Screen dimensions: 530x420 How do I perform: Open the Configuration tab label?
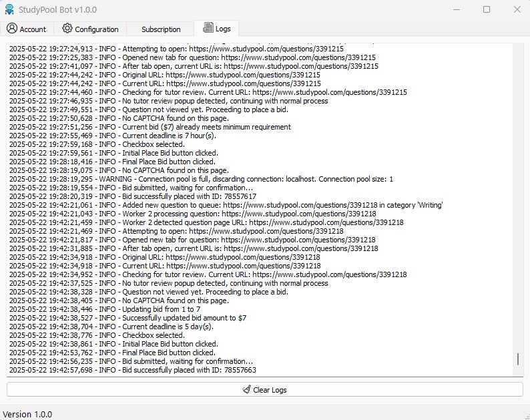click(x=97, y=29)
